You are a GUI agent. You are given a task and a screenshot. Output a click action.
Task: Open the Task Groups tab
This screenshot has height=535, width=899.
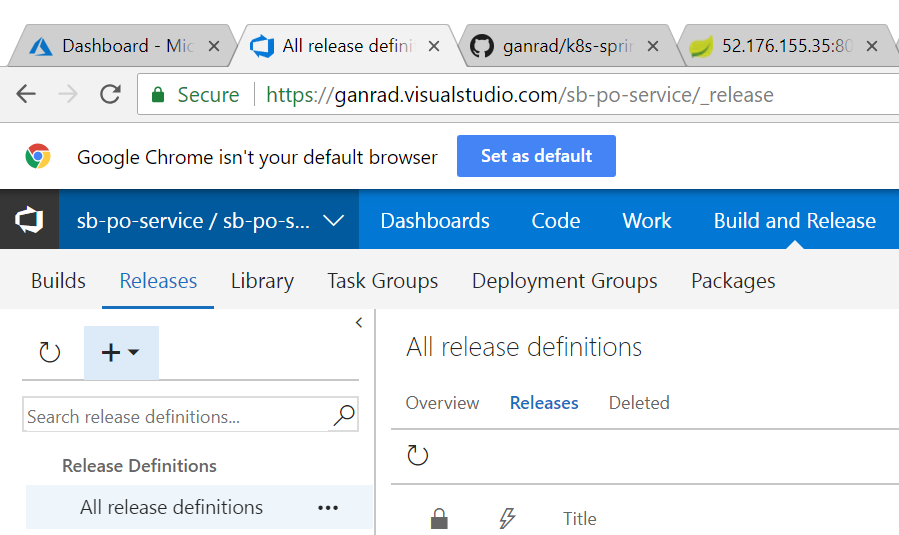click(382, 281)
